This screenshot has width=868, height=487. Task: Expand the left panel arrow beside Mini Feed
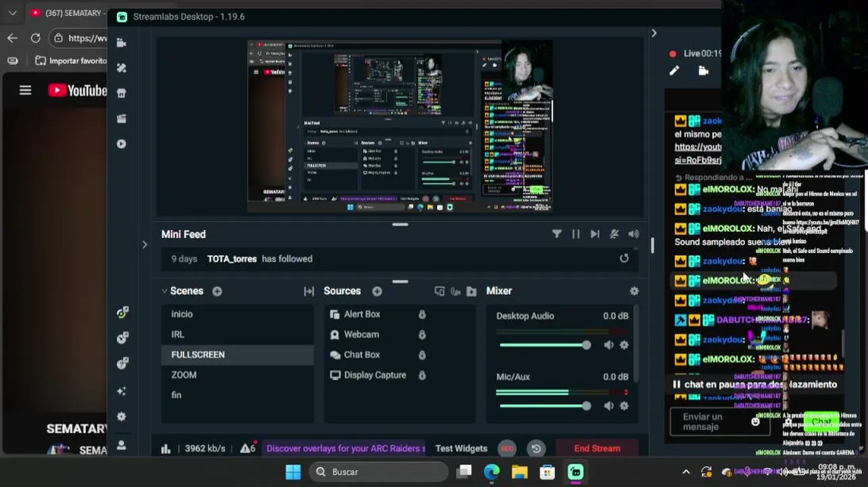coord(144,244)
